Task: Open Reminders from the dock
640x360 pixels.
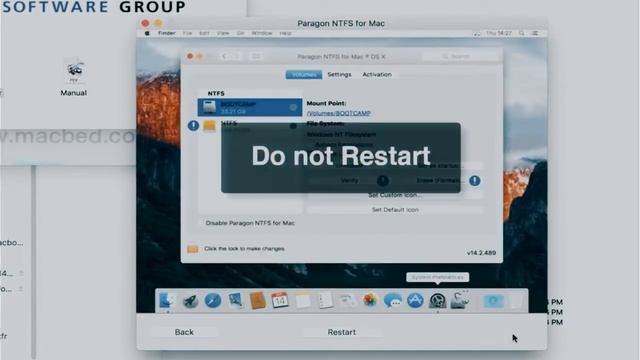Action: (x=325, y=301)
